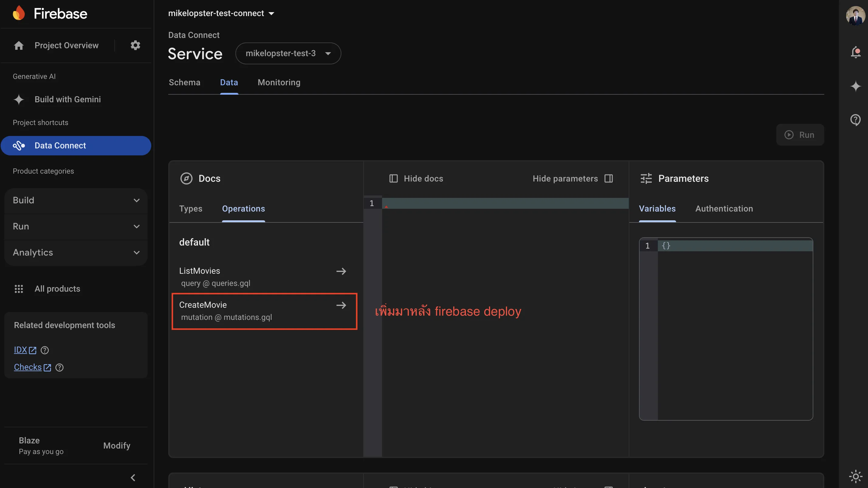Open the help icon in right rail

click(856, 120)
